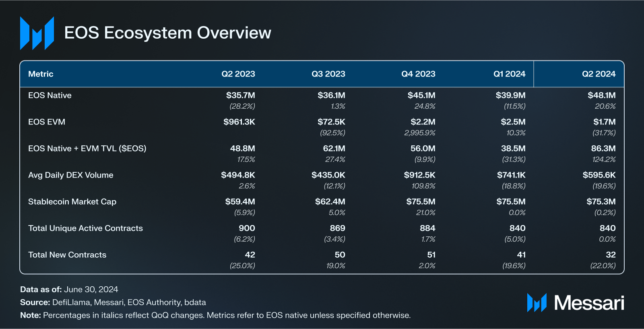This screenshot has height=329, width=644.
Task: Click the EOS Native row label
Action: 50,95
